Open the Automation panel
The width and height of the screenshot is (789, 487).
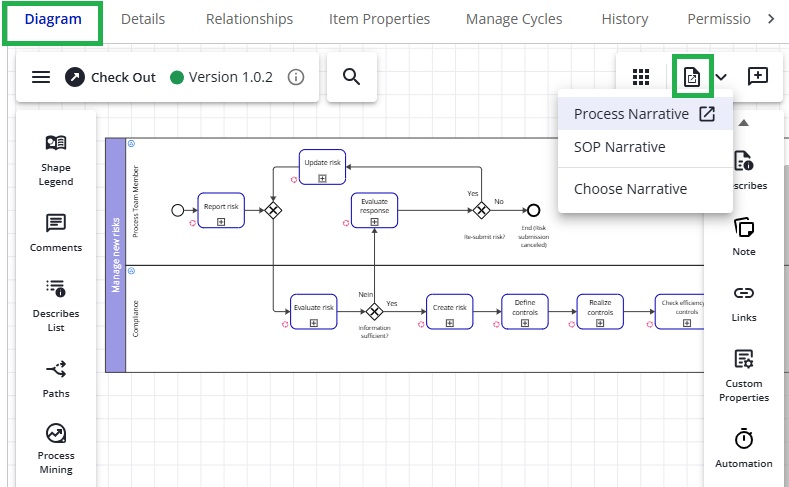[x=744, y=447]
